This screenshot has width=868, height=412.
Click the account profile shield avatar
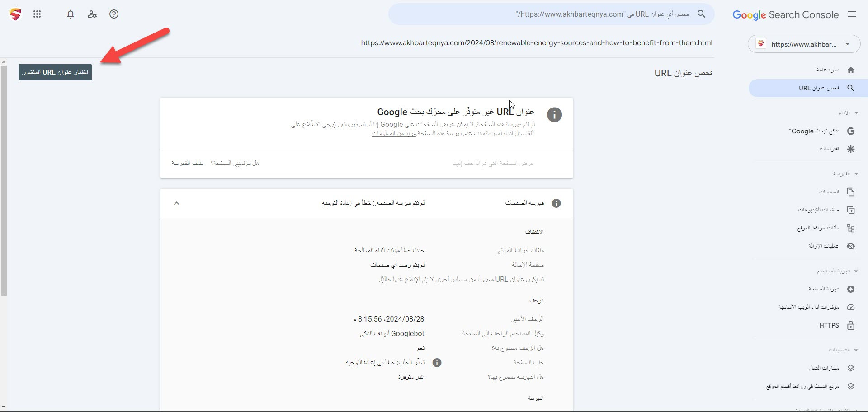click(x=15, y=14)
